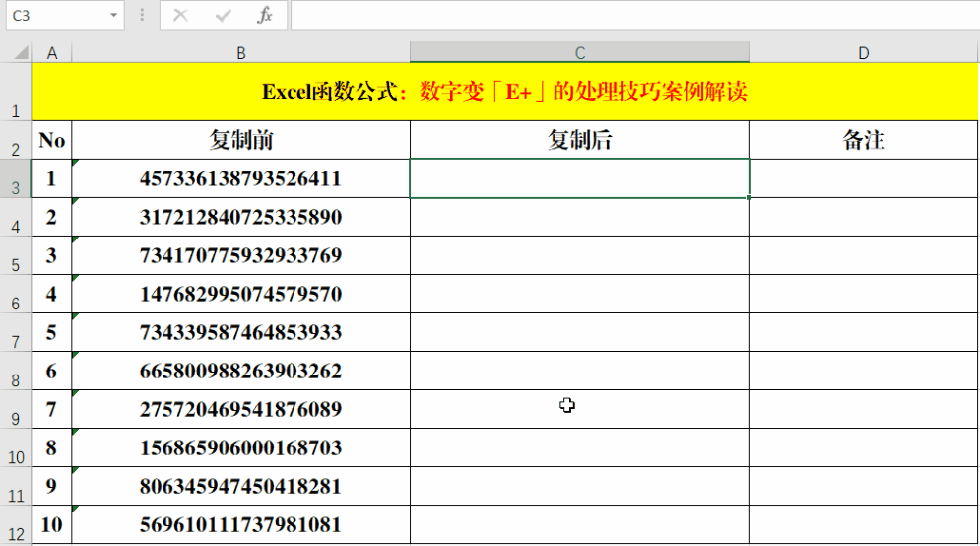980x546 pixels.
Task: Click the 备注 header cell
Action: (x=864, y=140)
